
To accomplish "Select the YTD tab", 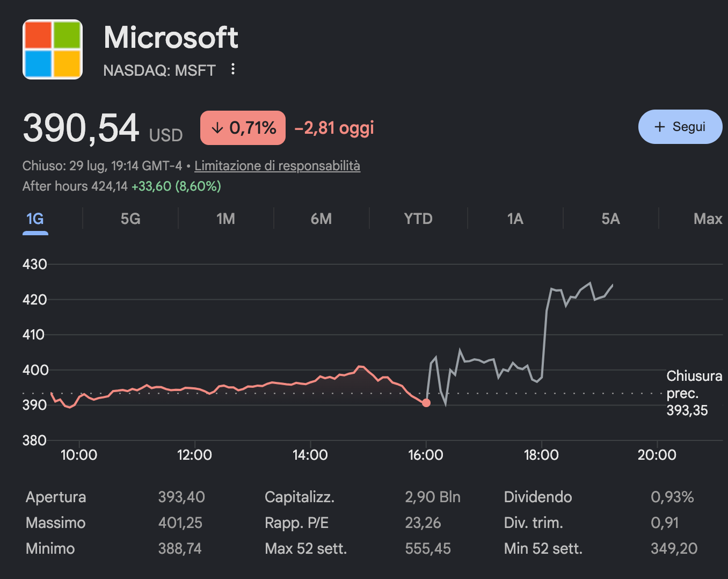I will [418, 219].
